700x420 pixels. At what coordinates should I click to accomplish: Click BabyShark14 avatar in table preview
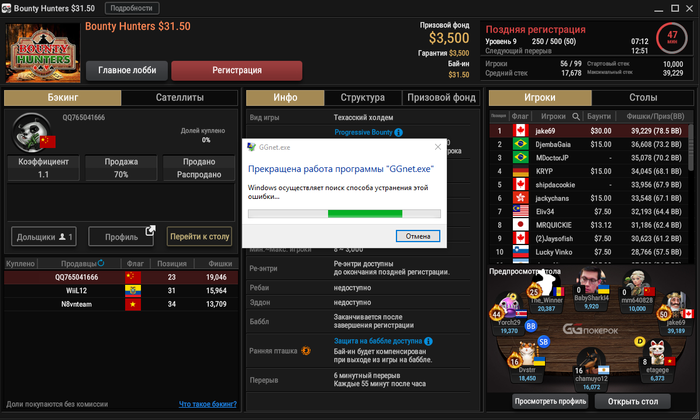(x=590, y=280)
